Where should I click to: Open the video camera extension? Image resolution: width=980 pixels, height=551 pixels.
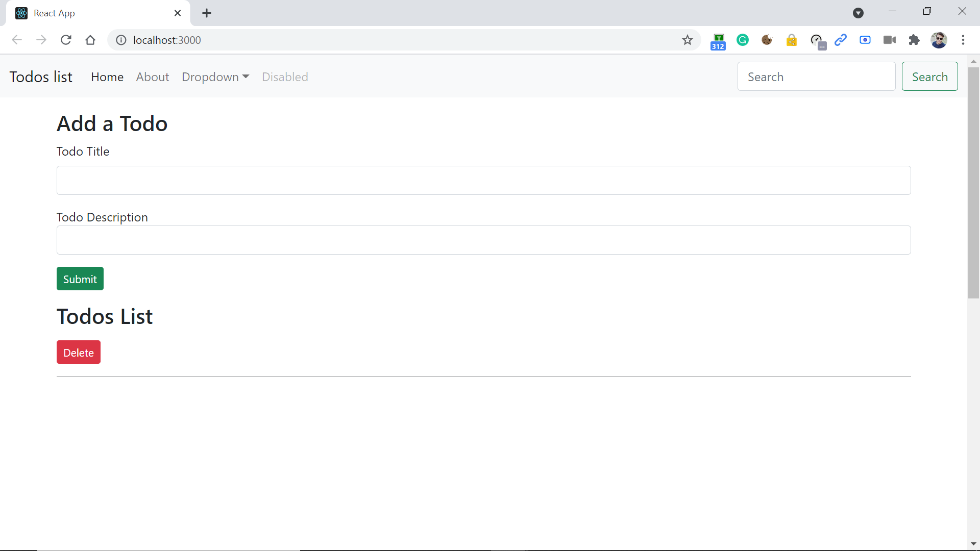890,40
